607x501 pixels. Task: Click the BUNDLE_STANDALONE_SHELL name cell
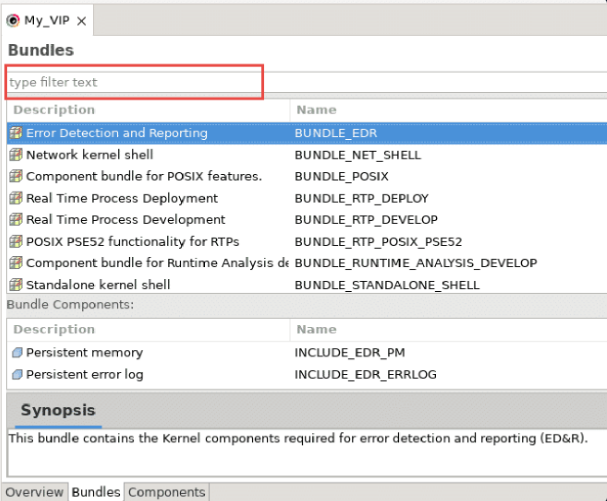(387, 285)
